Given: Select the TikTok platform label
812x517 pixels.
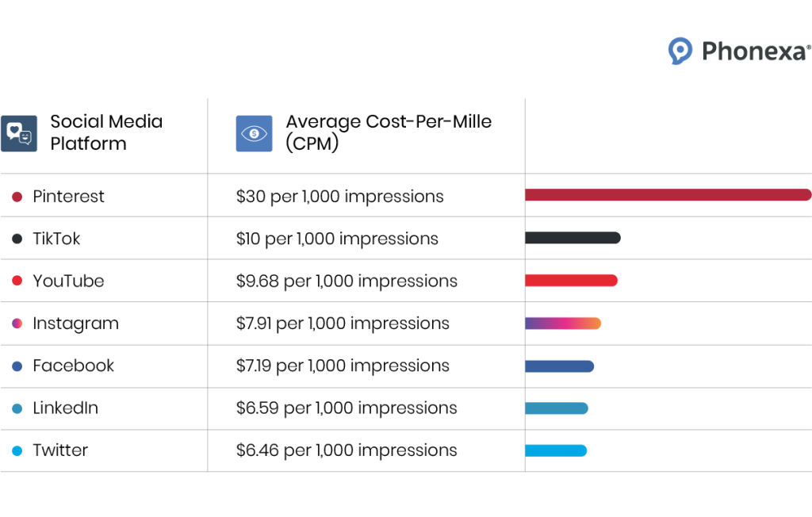Looking at the screenshot, I should point(56,239).
